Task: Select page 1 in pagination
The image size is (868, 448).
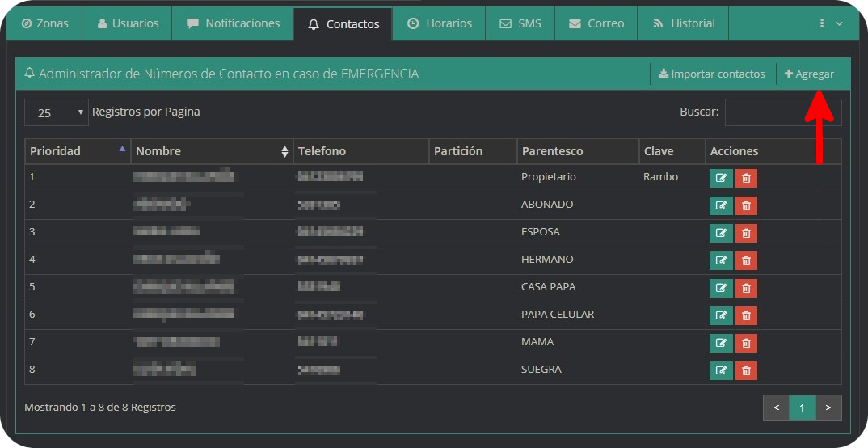Action: (x=802, y=408)
